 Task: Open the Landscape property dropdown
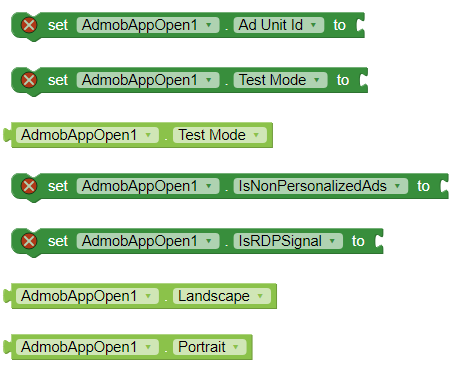click(x=222, y=296)
